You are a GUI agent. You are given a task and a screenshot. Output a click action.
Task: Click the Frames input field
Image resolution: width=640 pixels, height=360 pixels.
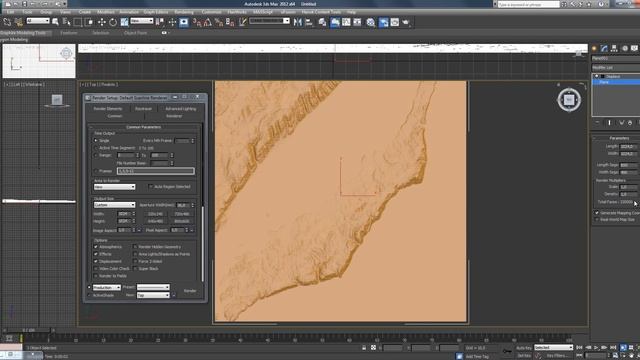click(156, 171)
